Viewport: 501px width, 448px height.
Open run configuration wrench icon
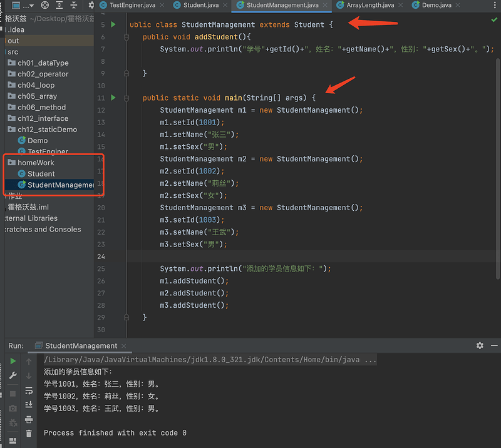(x=13, y=375)
